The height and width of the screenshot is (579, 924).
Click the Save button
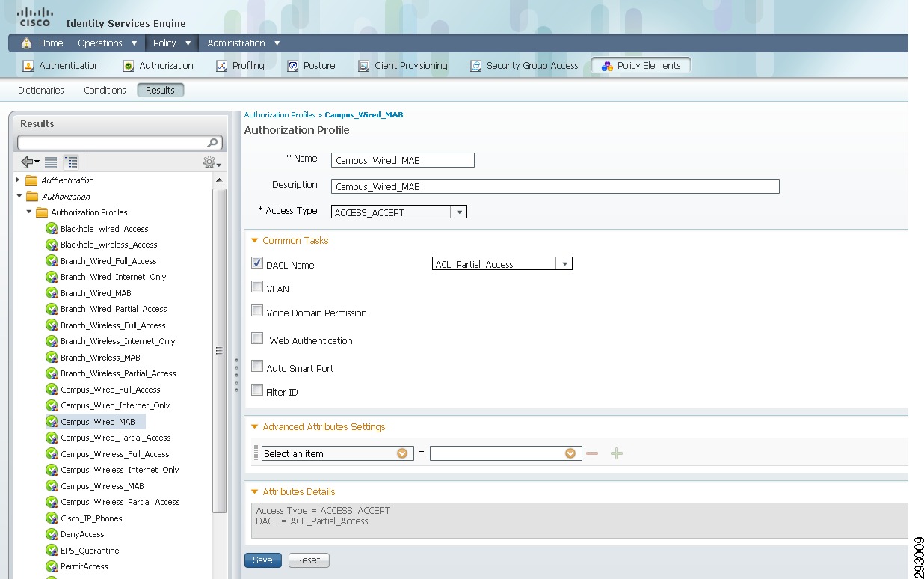(x=262, y=560)
